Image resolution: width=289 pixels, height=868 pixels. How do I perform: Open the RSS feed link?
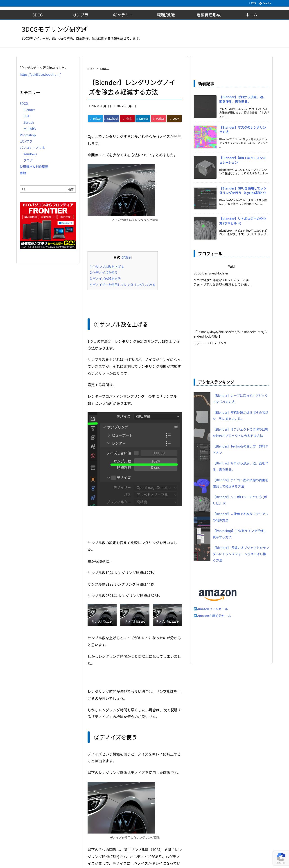[252, 3]
